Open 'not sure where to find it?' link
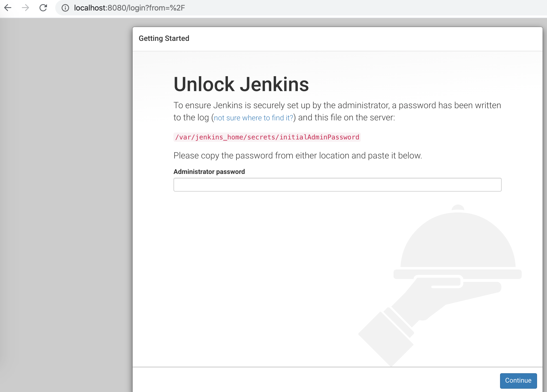Image resolution: width=547 pixels, height=392 pixels. [x=253, y=118]
